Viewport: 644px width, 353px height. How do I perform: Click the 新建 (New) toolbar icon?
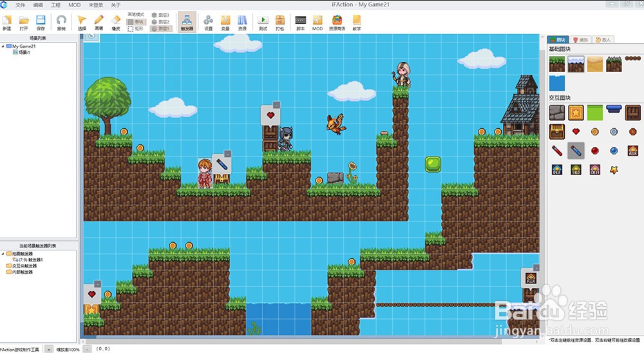coord(7,23)
